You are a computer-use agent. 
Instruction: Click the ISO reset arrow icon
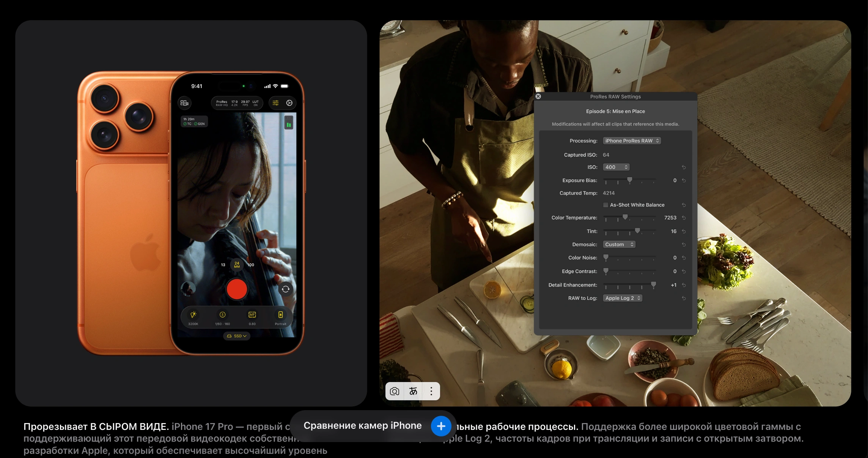coord(684,167)
